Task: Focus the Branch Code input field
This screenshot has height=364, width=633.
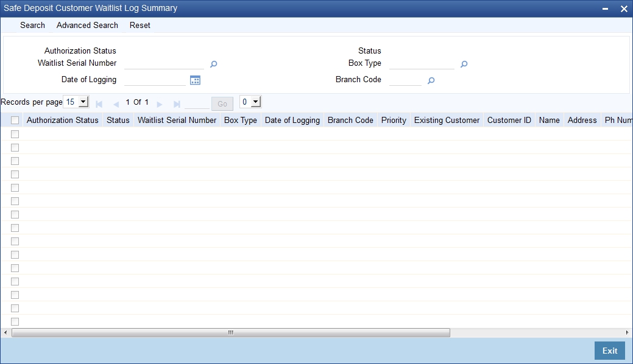Action: coord(405,80)
